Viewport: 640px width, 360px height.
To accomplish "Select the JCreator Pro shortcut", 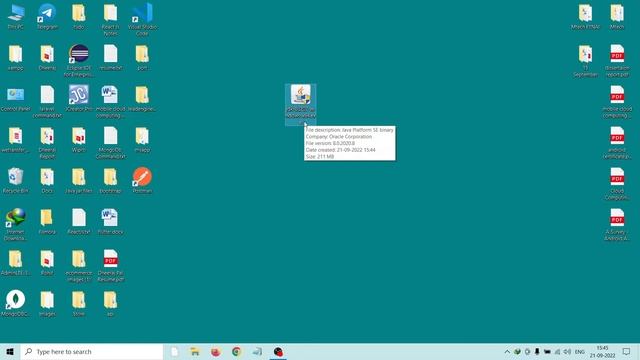I will click(78, 99).
